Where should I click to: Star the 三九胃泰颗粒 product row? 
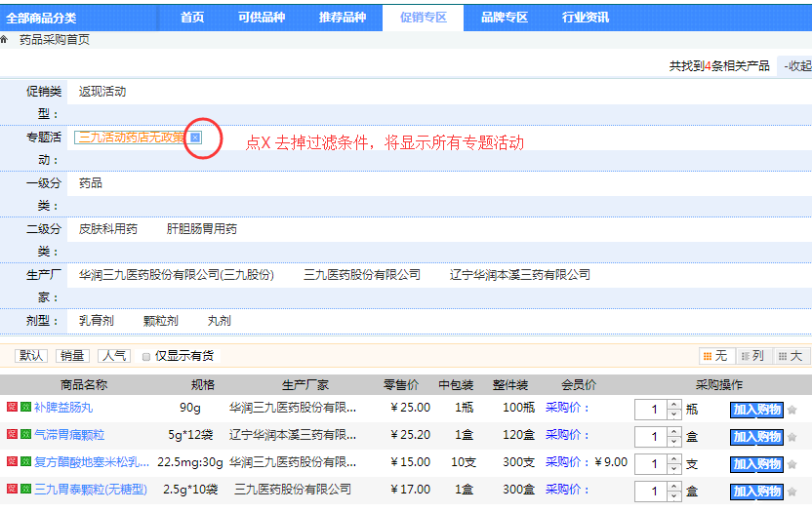pos(792,492)
